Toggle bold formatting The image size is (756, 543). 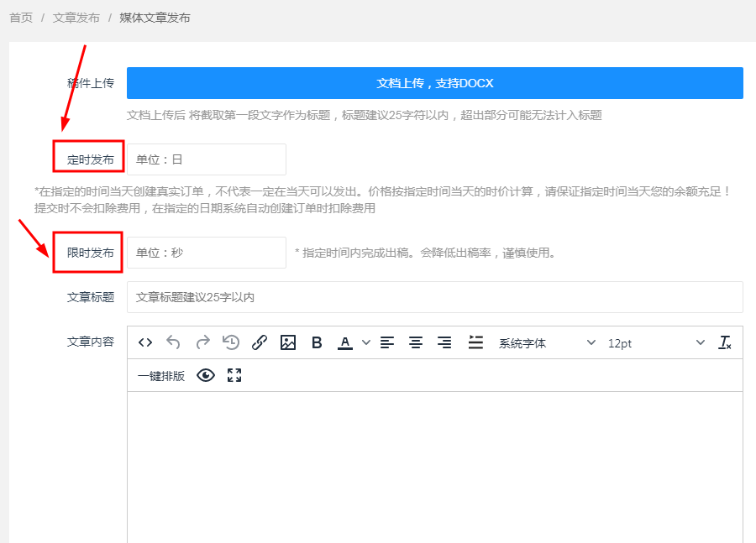[317, 342]
